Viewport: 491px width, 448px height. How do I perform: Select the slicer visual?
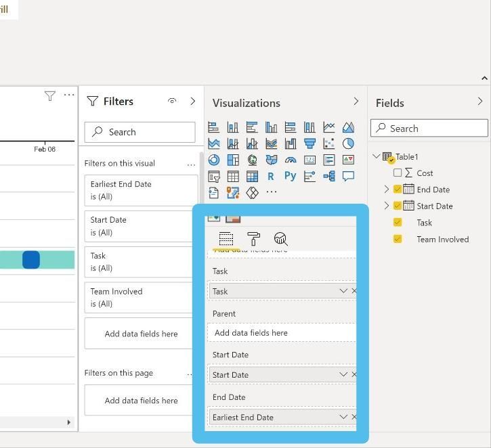click(x=213, y=177)
